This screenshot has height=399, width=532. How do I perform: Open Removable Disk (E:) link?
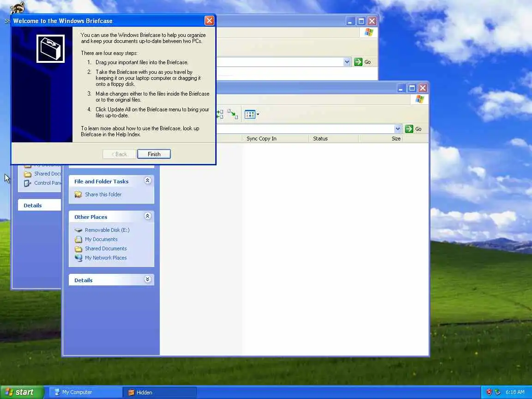click(107, 230)
